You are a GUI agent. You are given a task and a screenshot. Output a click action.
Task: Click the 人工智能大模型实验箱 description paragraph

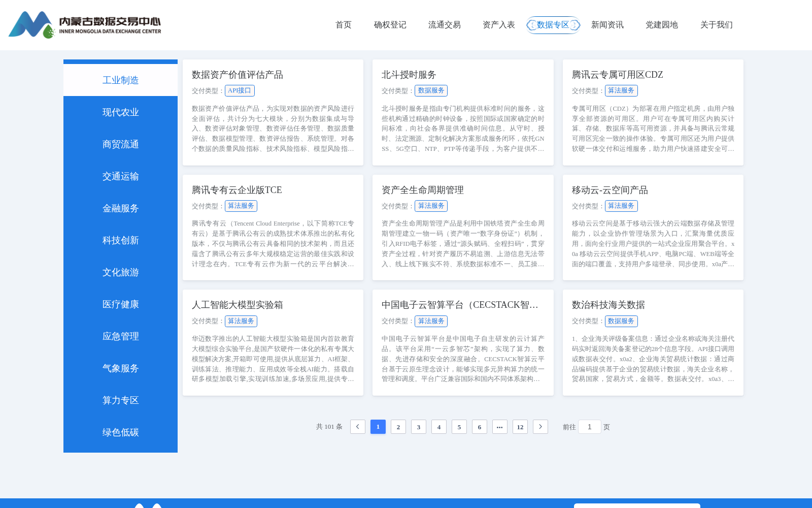tap(273, 359)
